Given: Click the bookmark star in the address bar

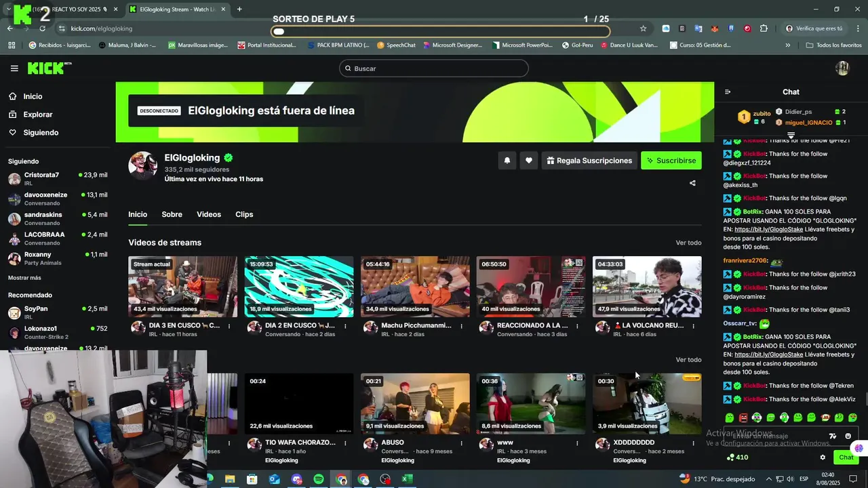Looking at the screenshot, I should 643,28.
